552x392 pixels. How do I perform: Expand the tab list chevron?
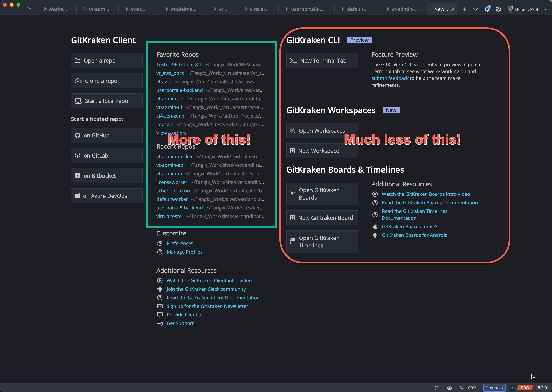coord(475,9)
